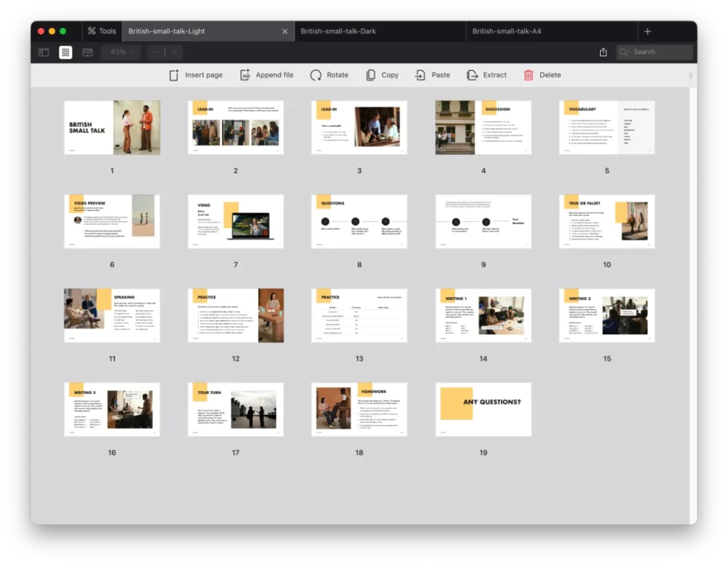Click the Extract pages icon
Image resolution: width=728 pixels, height=565 pixels.
[472, 75]
